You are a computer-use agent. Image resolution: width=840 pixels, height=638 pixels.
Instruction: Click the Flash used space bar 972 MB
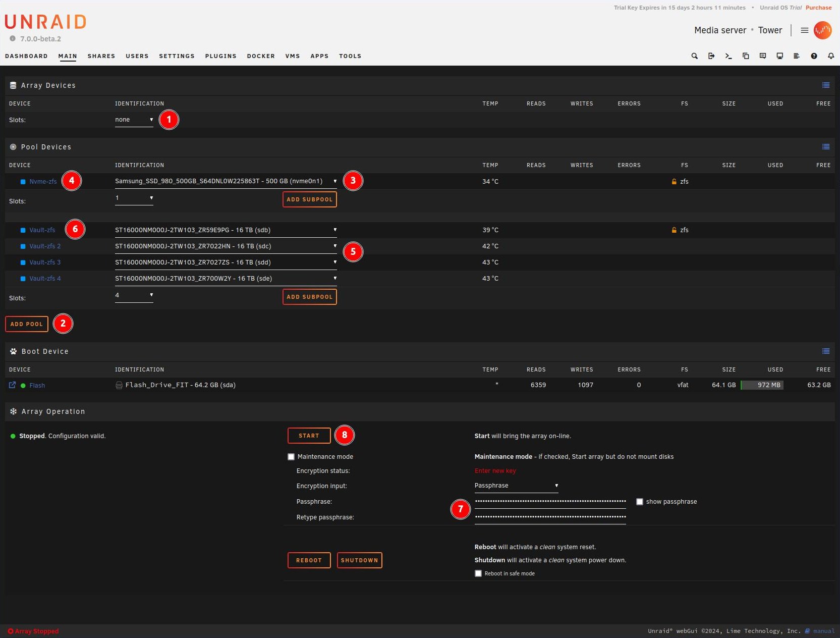(762, 385)
